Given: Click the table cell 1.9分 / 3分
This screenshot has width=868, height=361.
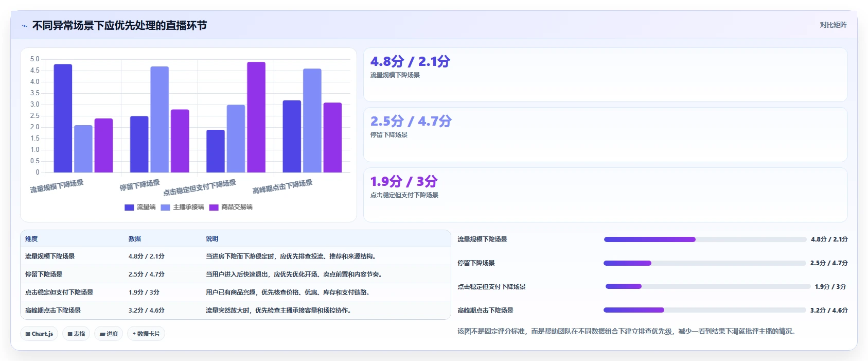Looking at the screenshot, I should (x=144, y=293).
